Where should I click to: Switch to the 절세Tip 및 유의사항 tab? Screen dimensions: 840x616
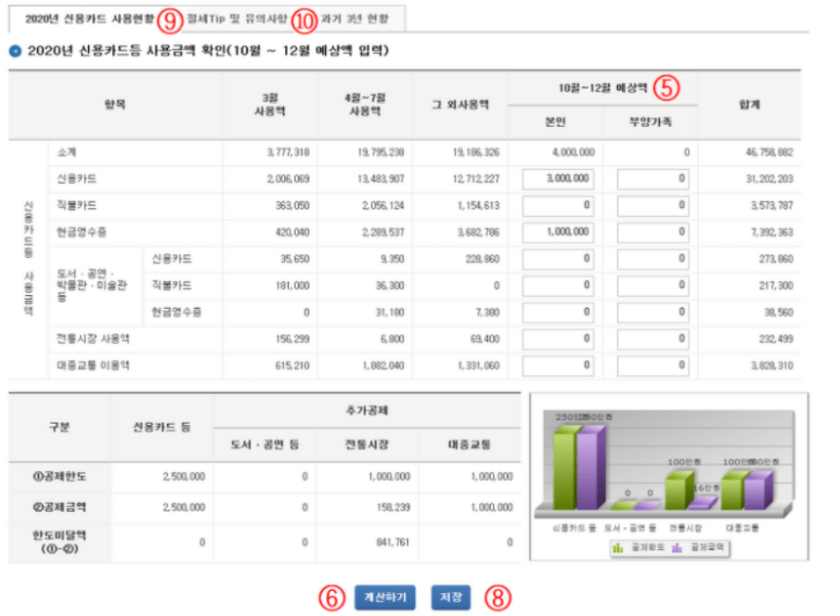(237, 19)
